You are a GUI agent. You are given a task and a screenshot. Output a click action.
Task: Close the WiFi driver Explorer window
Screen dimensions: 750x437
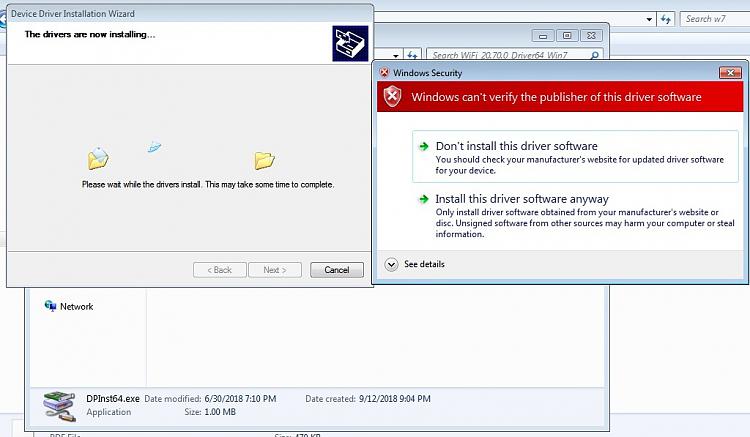tap(592, 36)
